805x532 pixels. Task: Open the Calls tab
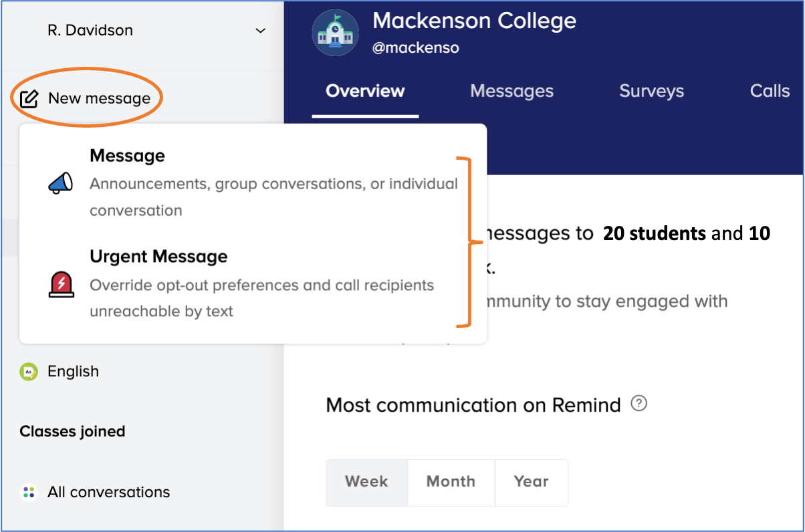770,91
